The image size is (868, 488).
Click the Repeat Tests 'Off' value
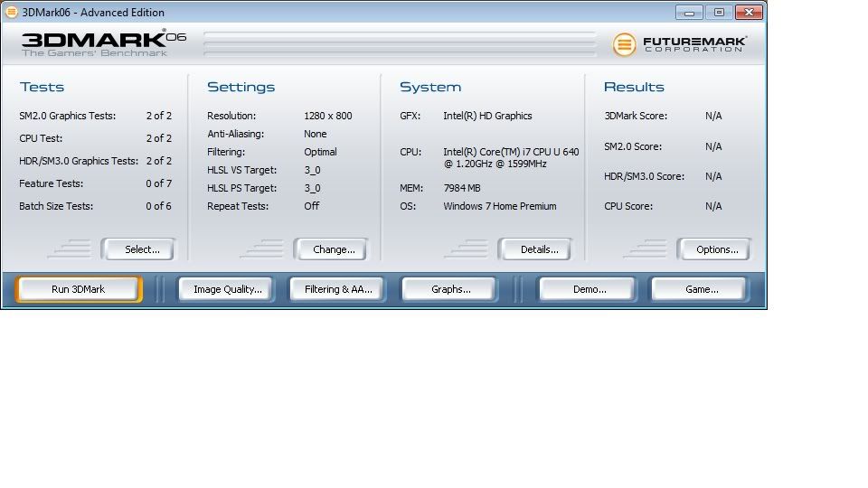click(312, 206)
